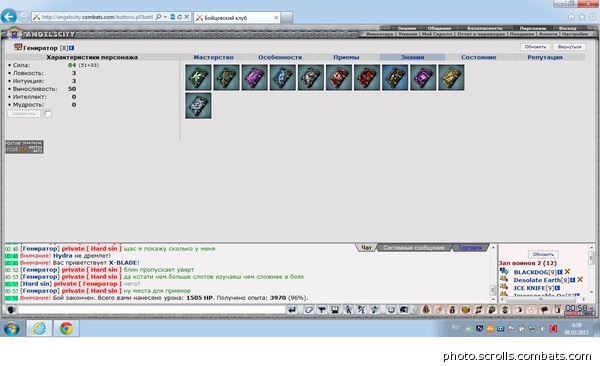Open Настройки in the submenu bar

[575, 34]
